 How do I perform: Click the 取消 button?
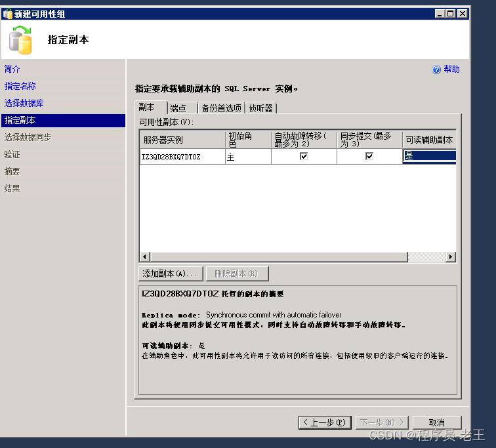436,422
